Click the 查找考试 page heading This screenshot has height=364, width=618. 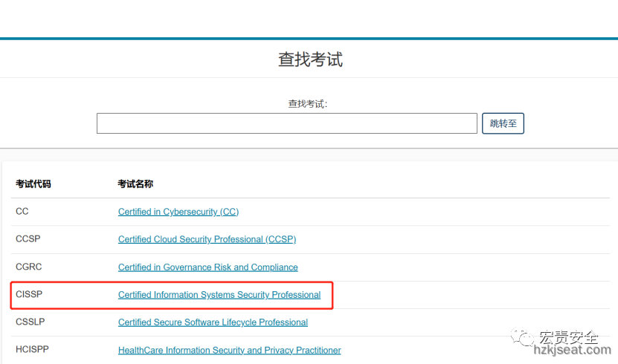click(310, 59)
